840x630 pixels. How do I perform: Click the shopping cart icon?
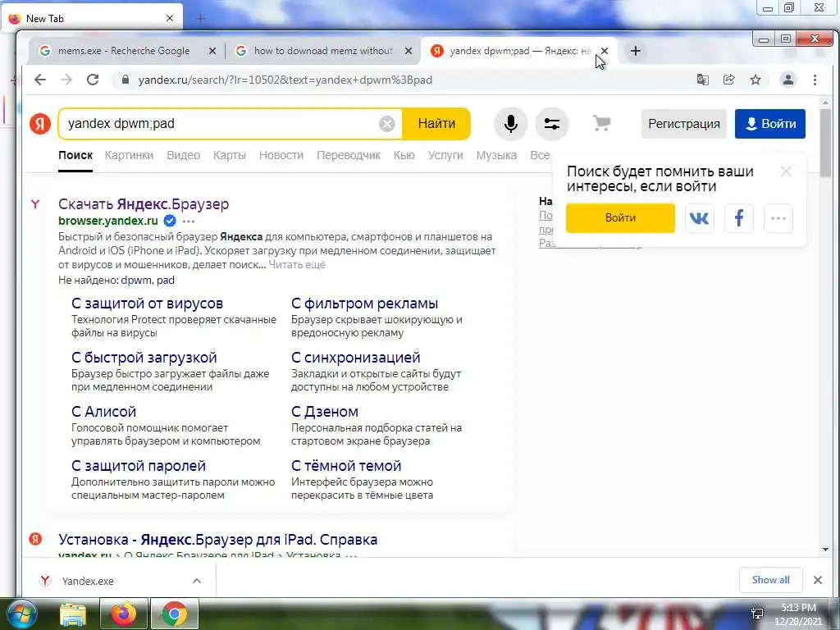(x=601, y=124)
